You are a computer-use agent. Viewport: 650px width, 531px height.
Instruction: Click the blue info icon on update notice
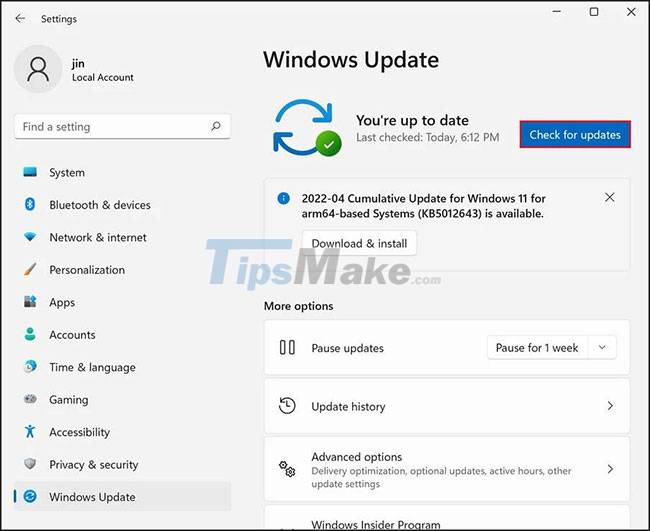click(x=284, y=198)
